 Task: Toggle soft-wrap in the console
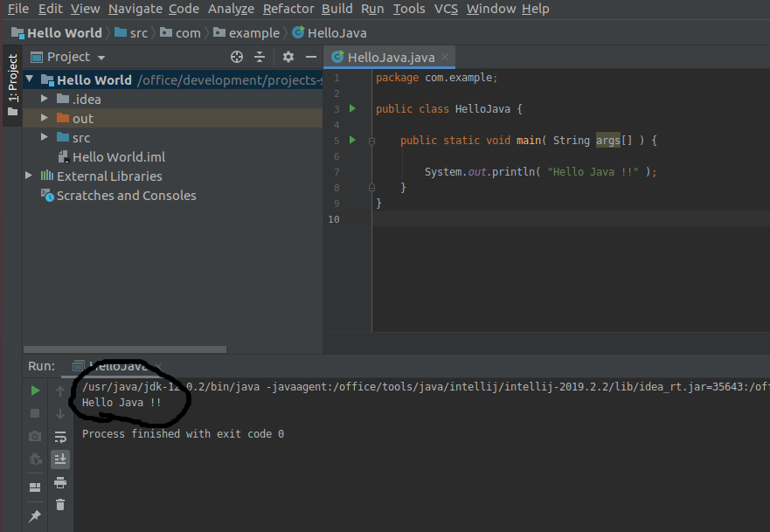(x=60, y=437)
